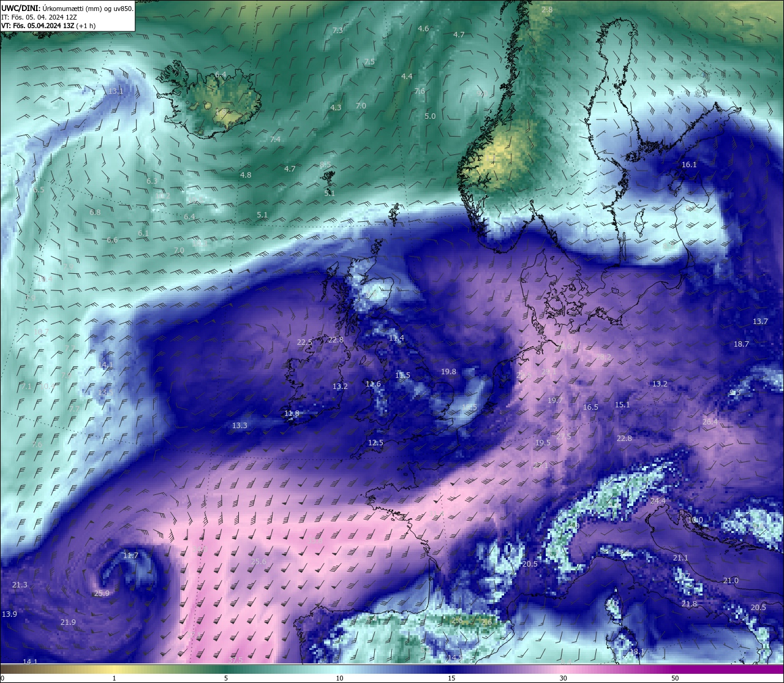Click the value 5.0 off the Norwegian coast
The width and height of the screenshot is (784, 683).
(430, 116)
